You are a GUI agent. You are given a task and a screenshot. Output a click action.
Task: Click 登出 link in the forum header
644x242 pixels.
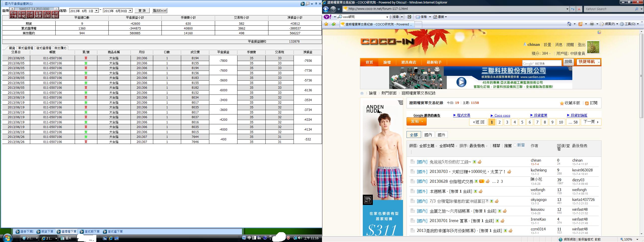tap(581, 45)
